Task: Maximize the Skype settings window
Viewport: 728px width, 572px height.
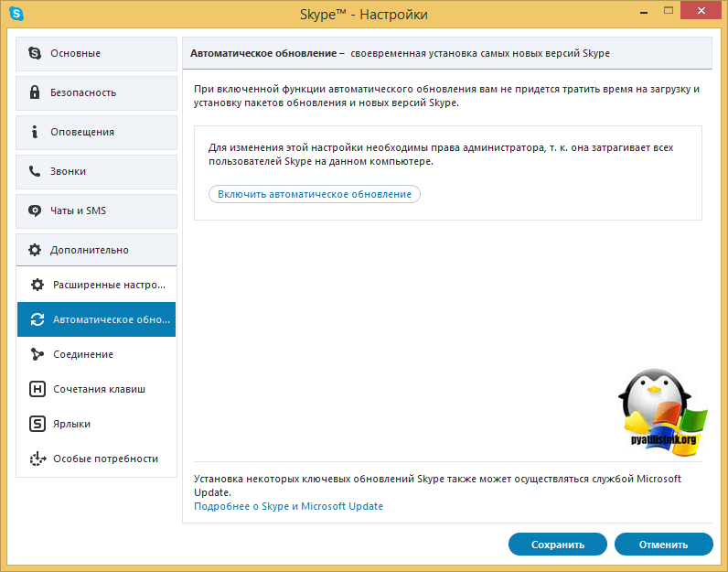Action: click(669, 10)
